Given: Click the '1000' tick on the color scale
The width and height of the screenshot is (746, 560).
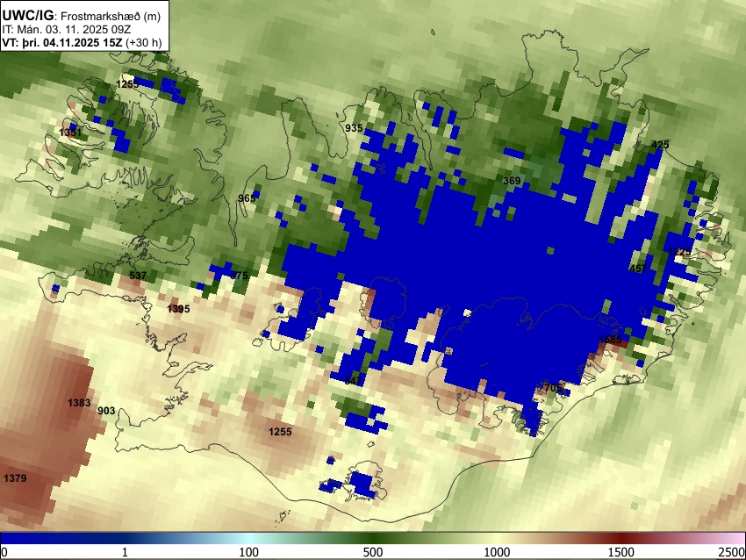Looking at the screenshot, I should (497, 552).
